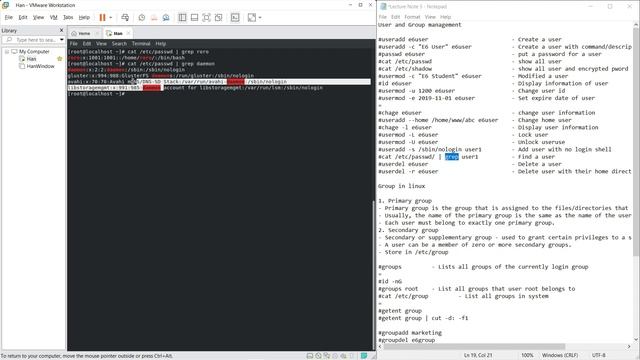The width and height of the screenshot is (640, 360).
Task: Click the take snapshot clock icon
Action: point(142,18)
